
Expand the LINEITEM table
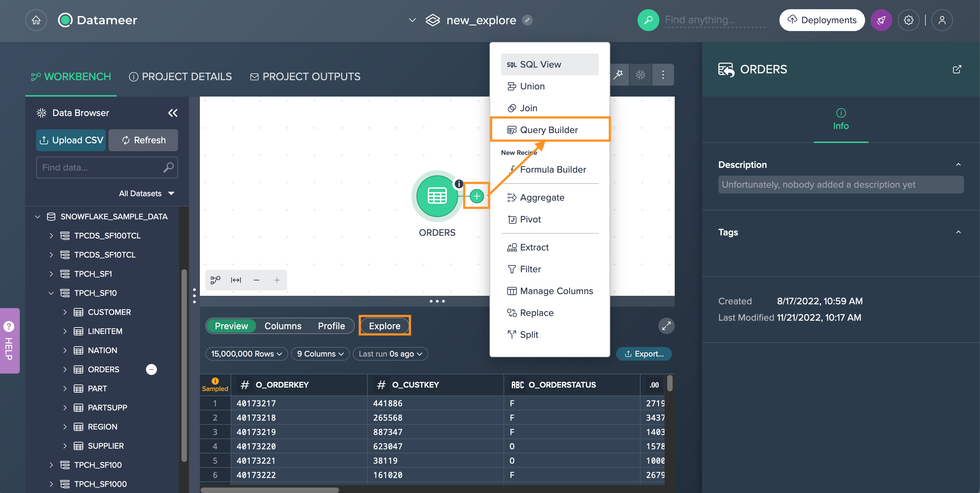pyautogui.click(x=65, y=331)
